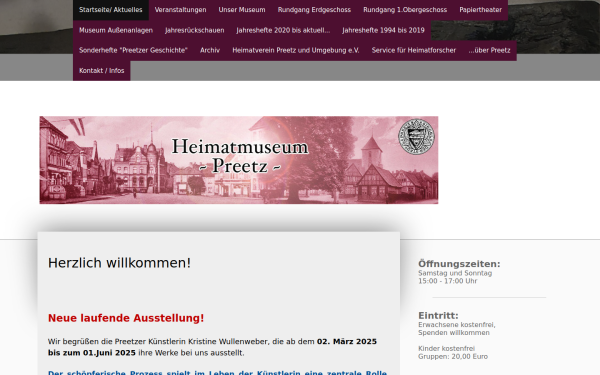Open Jahresrückschauen from the navigation

tap(195, 30)
